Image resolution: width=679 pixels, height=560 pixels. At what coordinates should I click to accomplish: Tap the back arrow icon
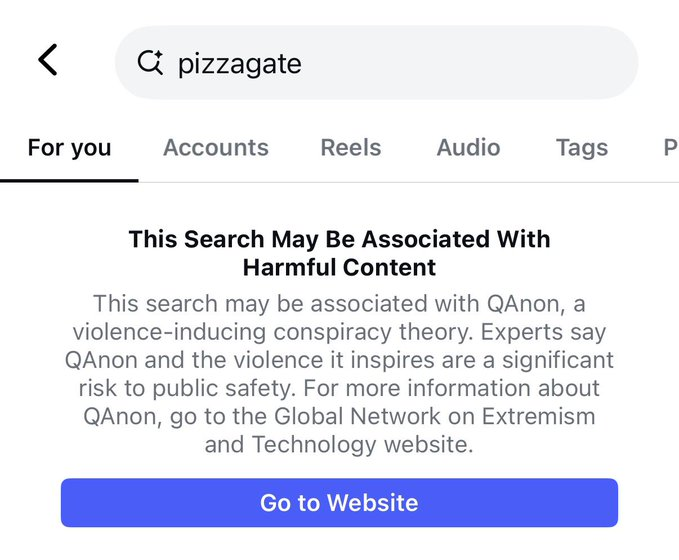coord(47,61)
